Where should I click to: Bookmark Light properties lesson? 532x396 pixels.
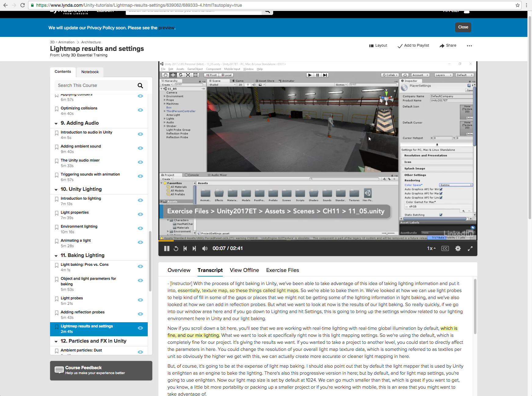click(x=56, y=213)
